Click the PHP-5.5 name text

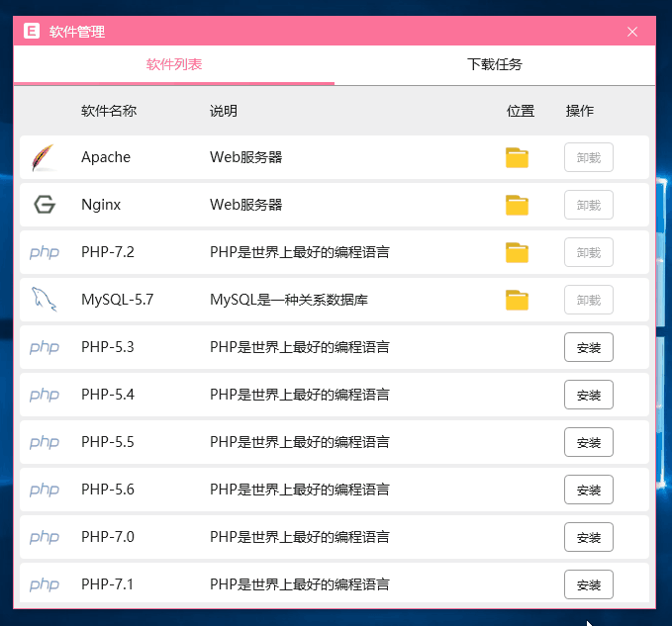click(108, 442)
